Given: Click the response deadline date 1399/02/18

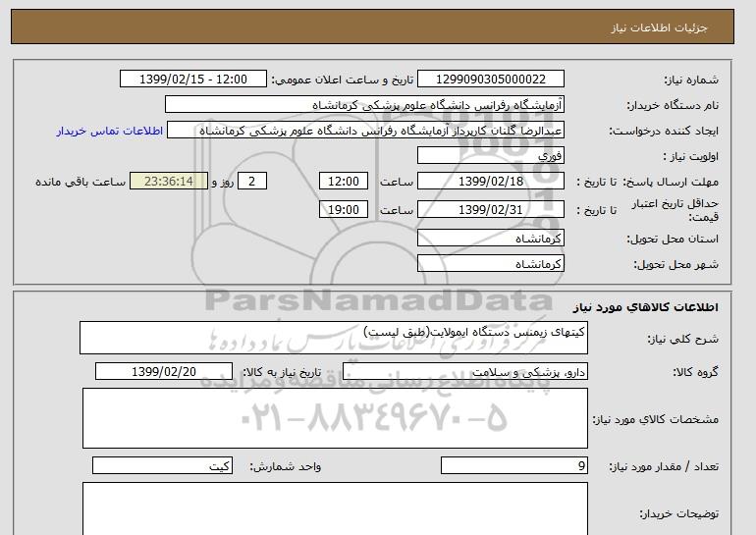Looking at the screenshot, I should pos(490,182).
